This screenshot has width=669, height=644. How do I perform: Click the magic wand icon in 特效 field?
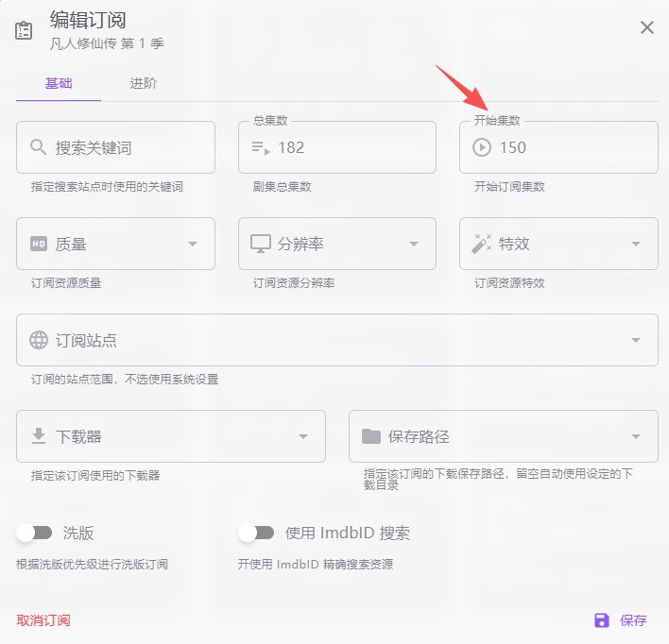482,244
